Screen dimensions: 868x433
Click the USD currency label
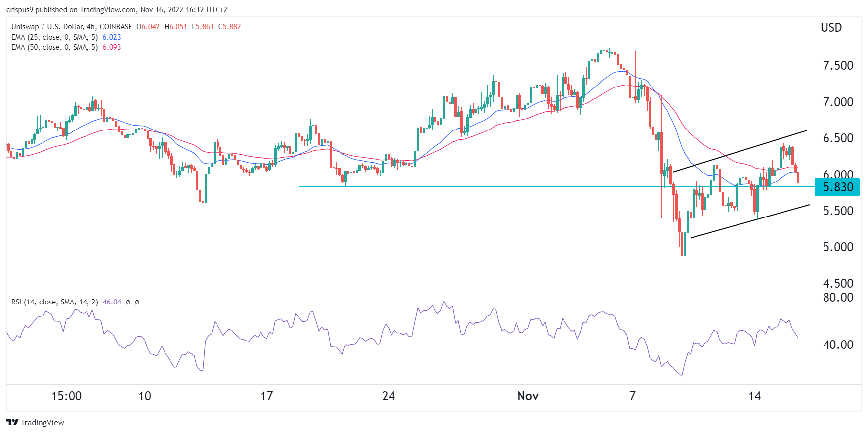point(831,28)
